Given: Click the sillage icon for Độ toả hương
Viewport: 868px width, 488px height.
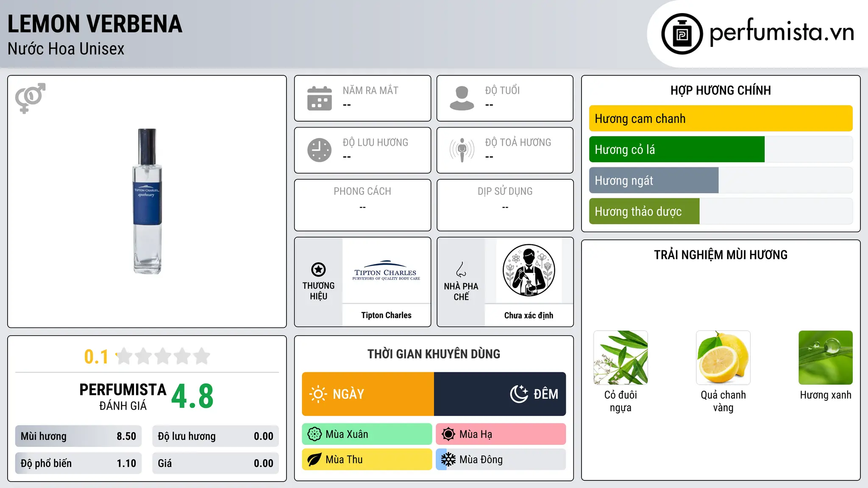Looking at the screenshot, I should click(x=462, y=150).
